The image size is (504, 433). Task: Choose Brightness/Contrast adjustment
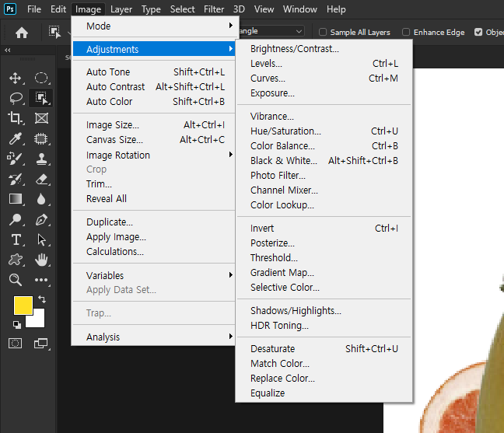[x=324, y=48]
